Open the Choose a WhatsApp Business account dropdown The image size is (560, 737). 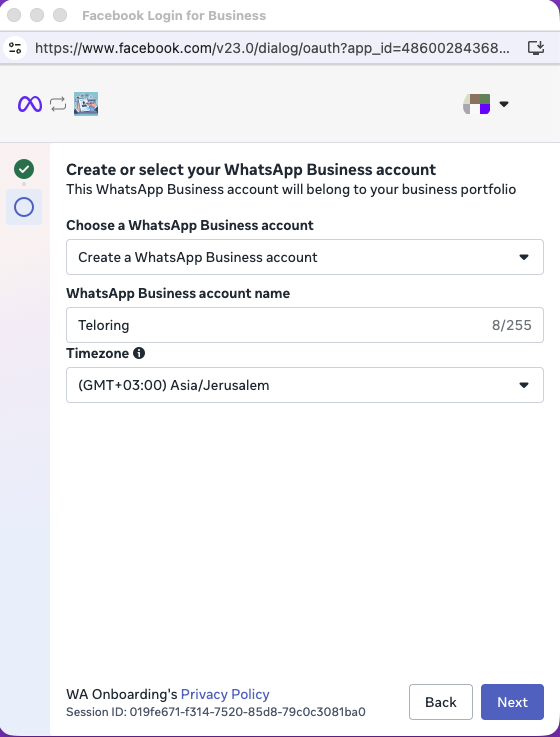tap(305, 257)
